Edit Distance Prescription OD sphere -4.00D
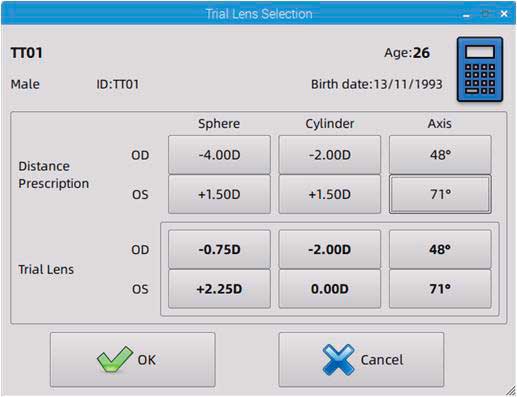 219,155
